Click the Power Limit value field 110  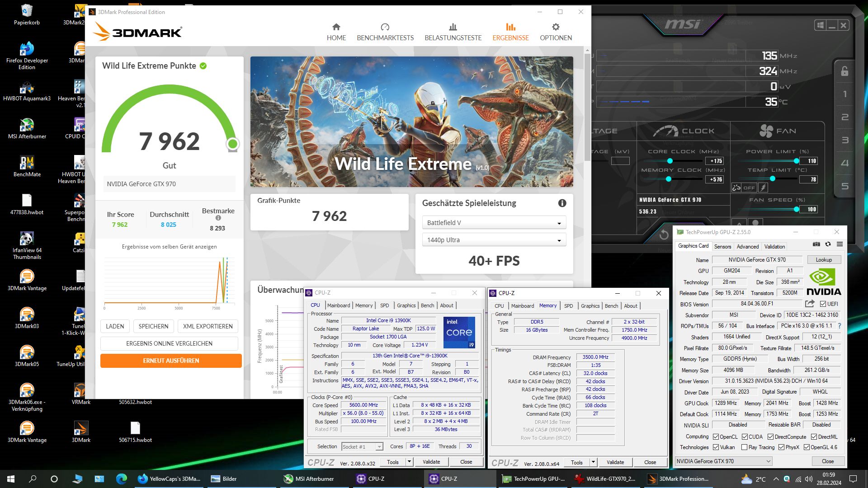pos(809,161)
